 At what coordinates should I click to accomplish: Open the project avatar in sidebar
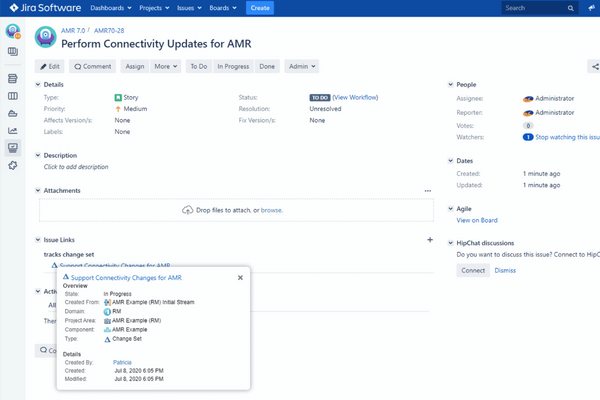pyautogui.click(x=13, y=31)
